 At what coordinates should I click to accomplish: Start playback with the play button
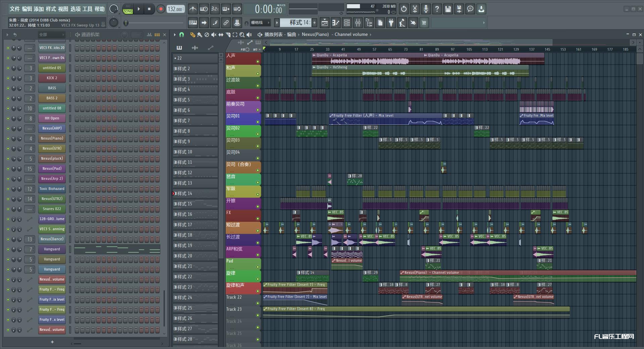(139, 9)
